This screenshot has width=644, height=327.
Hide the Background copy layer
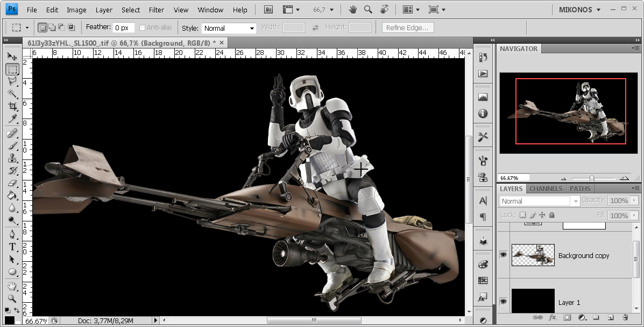coord(504,255)
